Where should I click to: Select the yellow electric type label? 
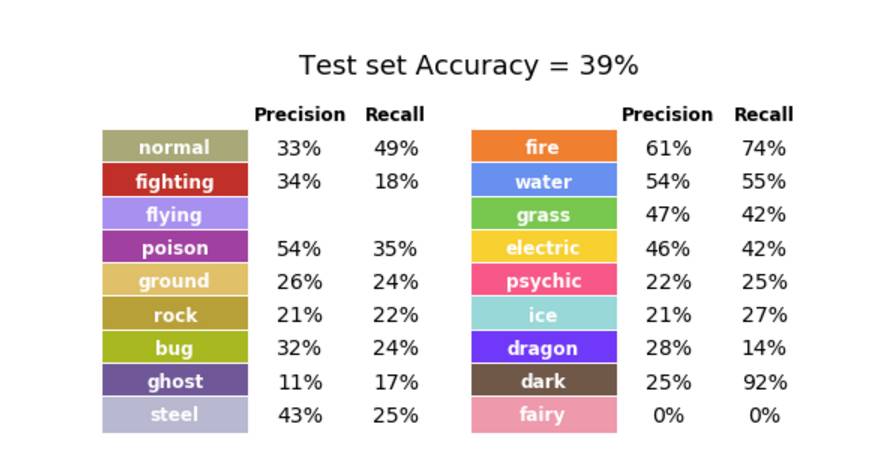tap(543, 248)
